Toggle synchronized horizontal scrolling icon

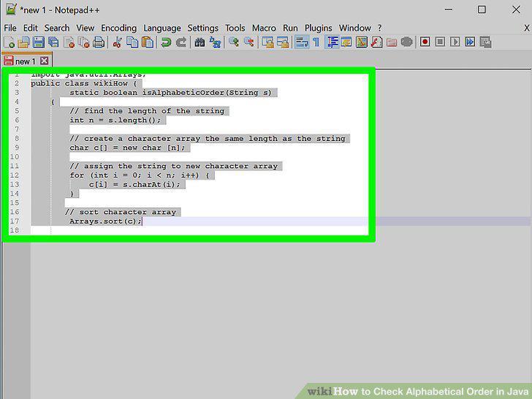(x=283, y=42)
